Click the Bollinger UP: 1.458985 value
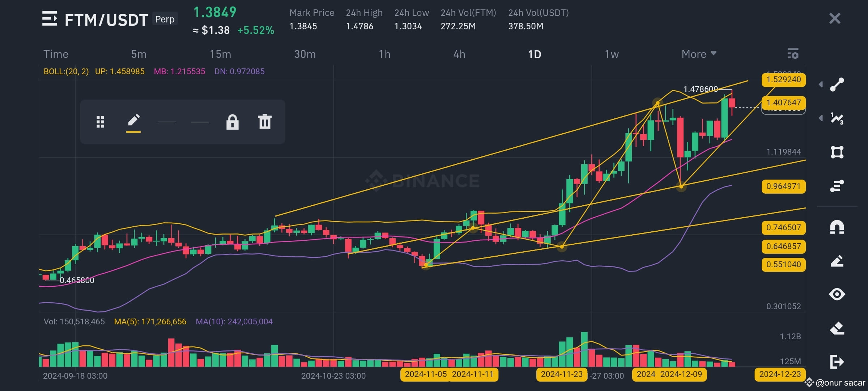Screen dimensions: 868x391 point(120,71)
